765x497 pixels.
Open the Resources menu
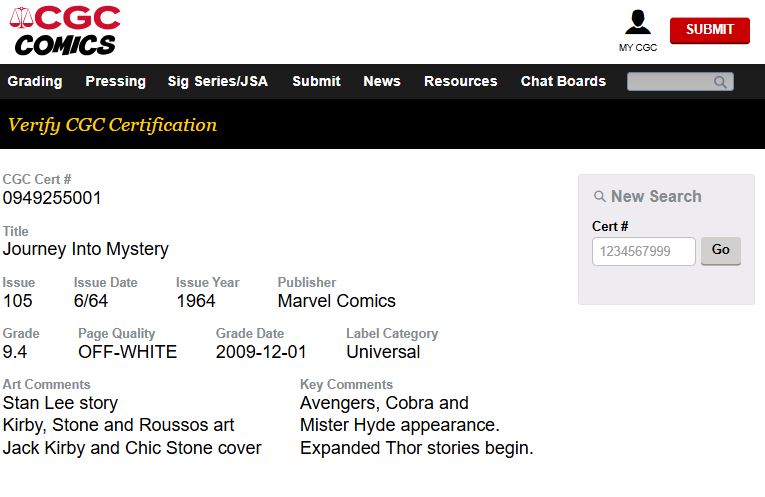[x=461, y=81]
